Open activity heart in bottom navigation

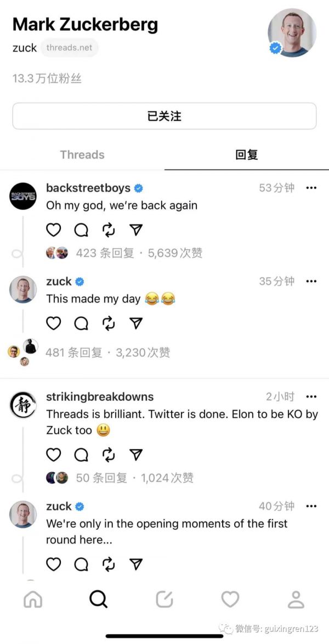230,600
